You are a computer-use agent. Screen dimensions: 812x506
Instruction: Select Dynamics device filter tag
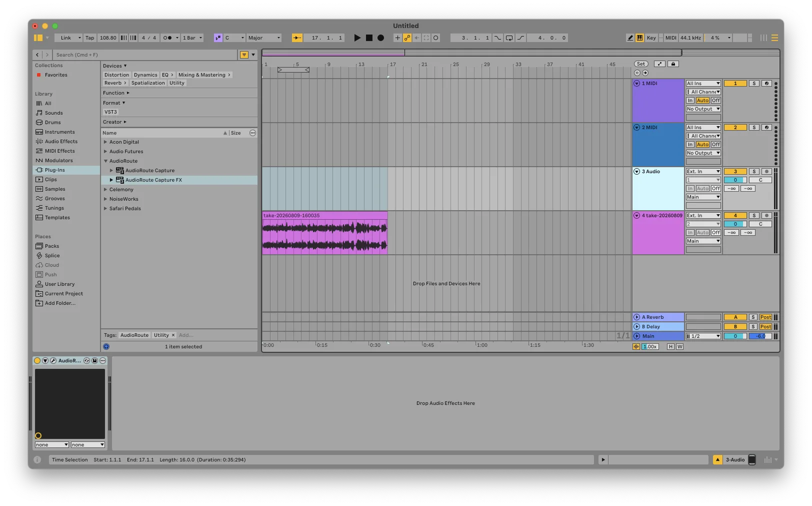click(x=145, y=75)
